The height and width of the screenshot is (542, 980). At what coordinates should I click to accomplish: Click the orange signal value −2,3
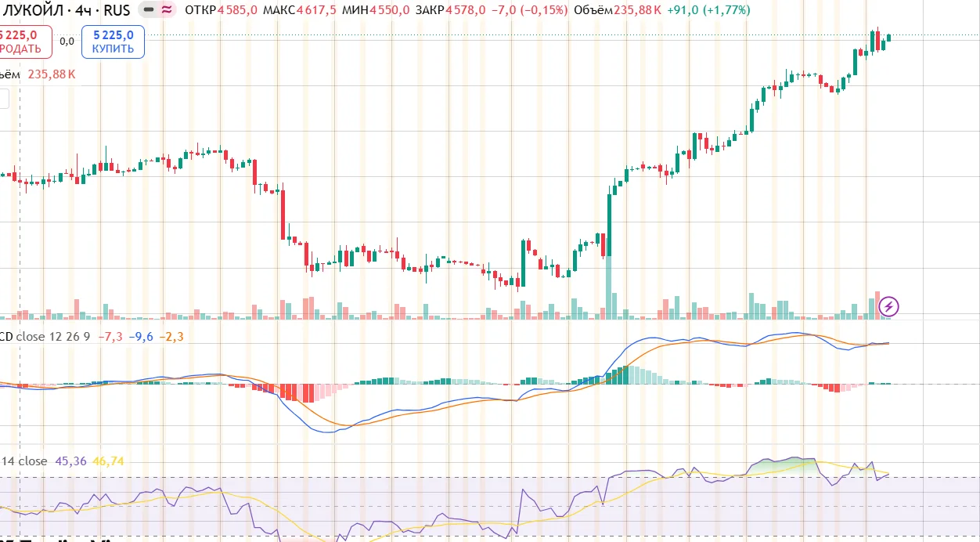click(x=171, y=336)
